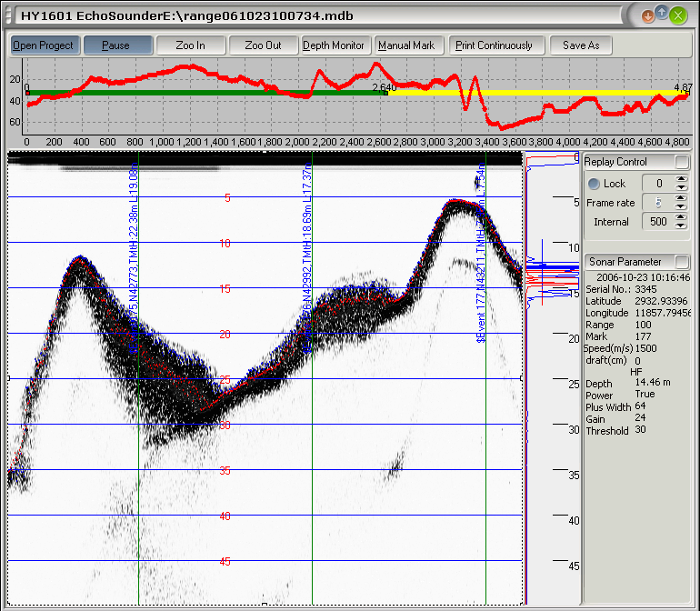The width and height of the screenshot is (700, 611).
Task: Click the Latitude 2932.93396 value
Action: pos(661,301)
